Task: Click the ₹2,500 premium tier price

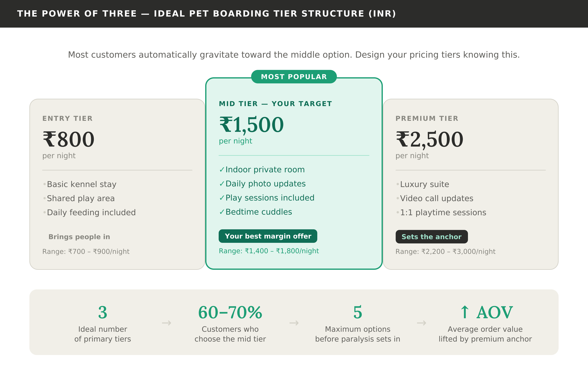Action: click(x=429, y=139)
